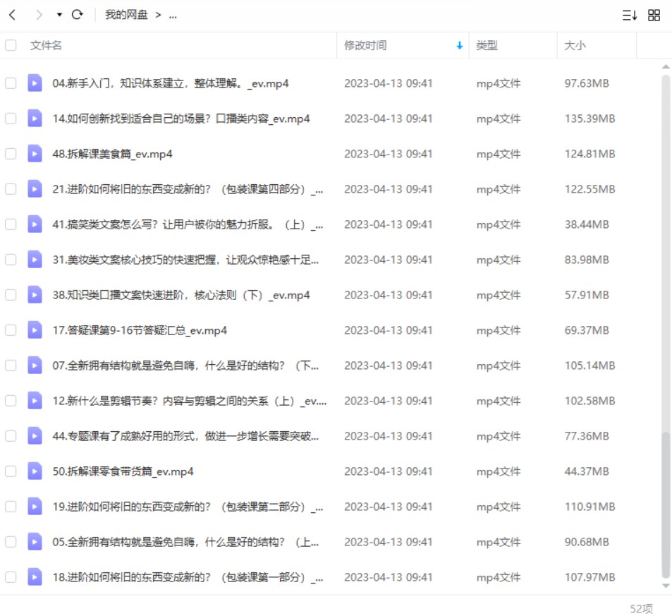Click video icon of 14.如何创新 file
672x616 pixels.
35,118
